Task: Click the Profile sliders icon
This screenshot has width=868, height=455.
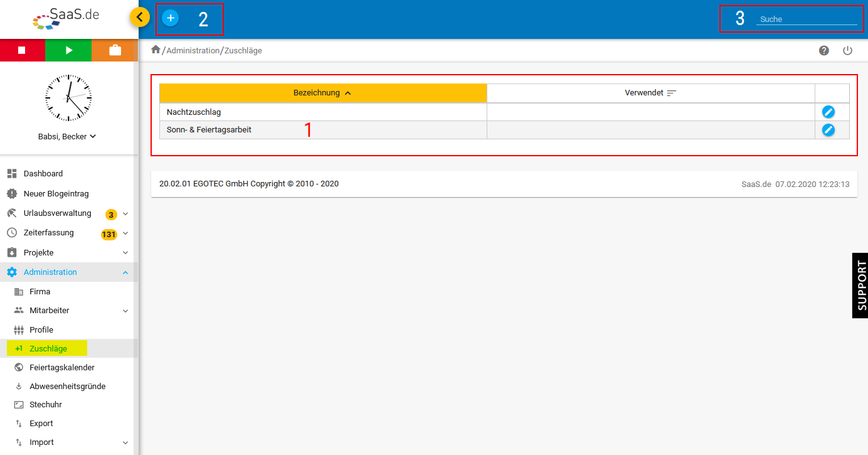Action: tap(19, 329)
